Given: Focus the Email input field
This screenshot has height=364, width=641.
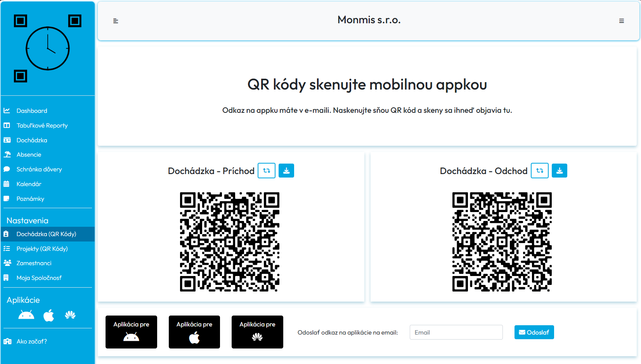Looking at the screenshot, I should coord(456,332).
